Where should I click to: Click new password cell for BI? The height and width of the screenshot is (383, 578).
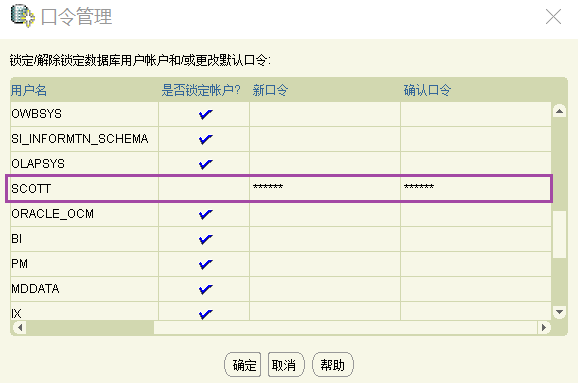click(x=325, y=239)
